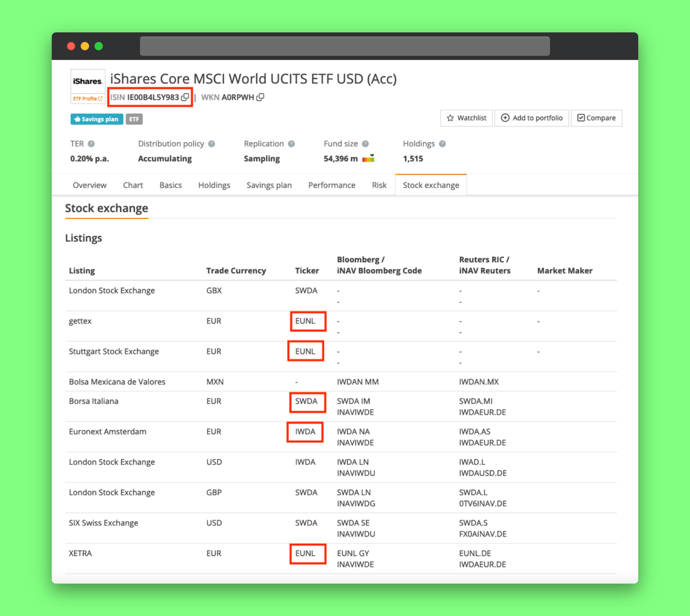This screenshot has width=690, height=616.
Task: Show the Distribution policy info tooltip icon
Action: click(x=212, y=144)
